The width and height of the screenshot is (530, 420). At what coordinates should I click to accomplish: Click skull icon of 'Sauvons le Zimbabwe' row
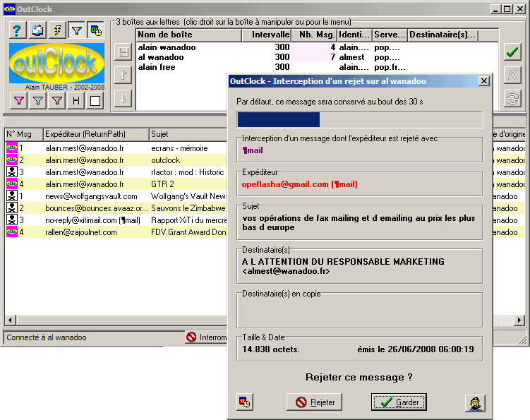point(12,208)
